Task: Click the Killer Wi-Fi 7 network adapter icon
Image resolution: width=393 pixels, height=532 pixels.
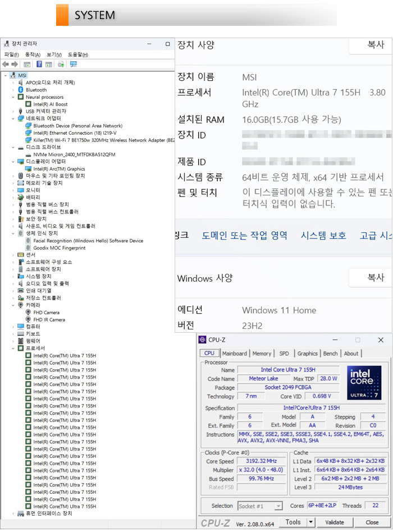Action: (x=28, y=140)
